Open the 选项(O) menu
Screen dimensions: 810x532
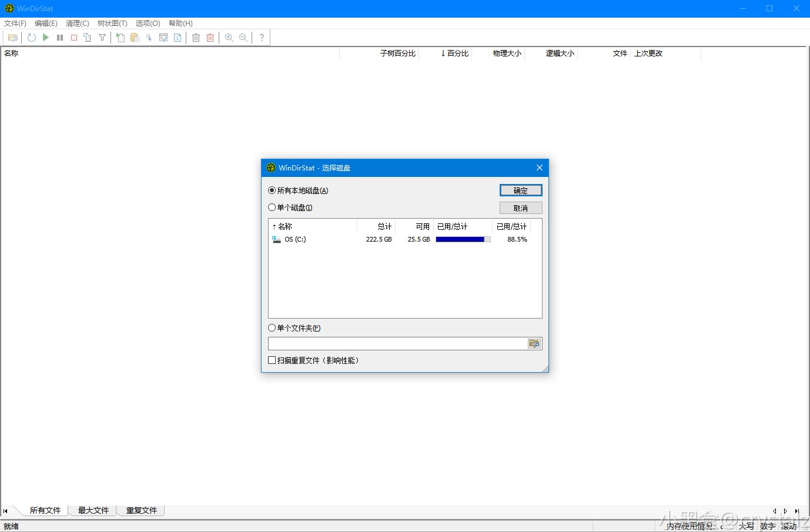tap(148, 24)
